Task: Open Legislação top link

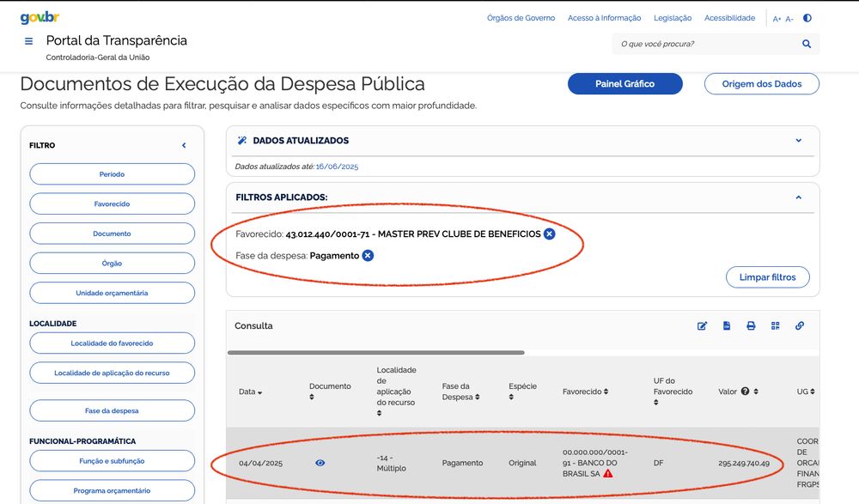Action: point(673,18)
